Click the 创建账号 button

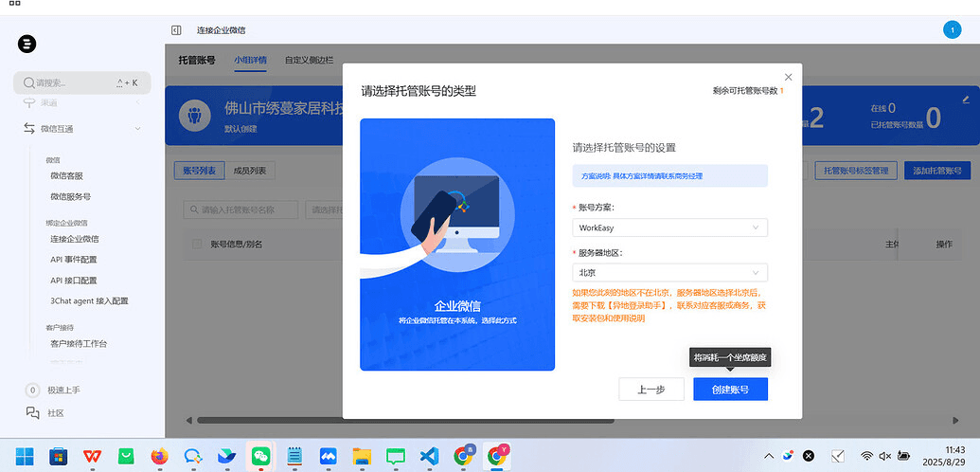coord(730,390)
